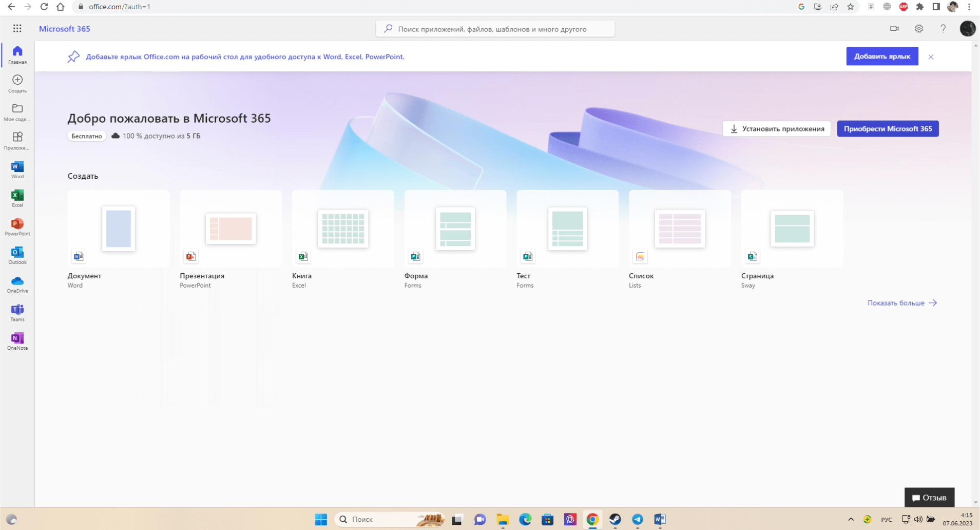Go to the Главная home tab
Viewport: 980px width, 530px height.
pyautogui.click(x=17, y=54)
